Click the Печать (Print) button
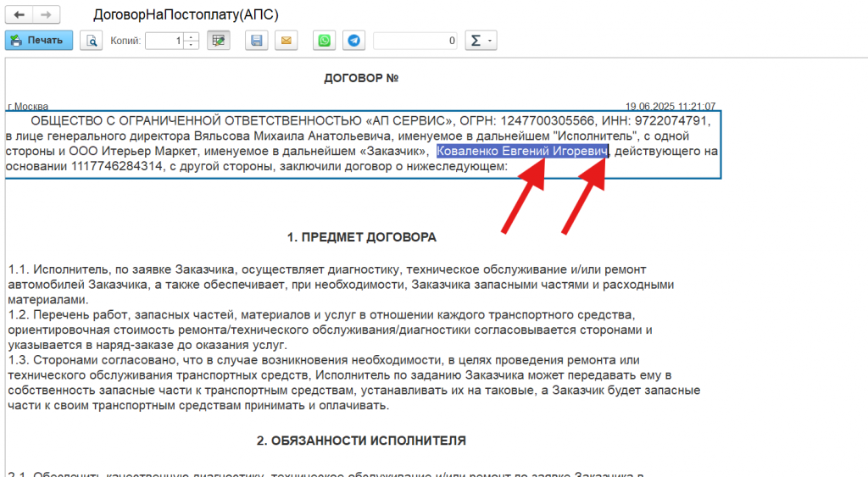 [x=38, y=40]
